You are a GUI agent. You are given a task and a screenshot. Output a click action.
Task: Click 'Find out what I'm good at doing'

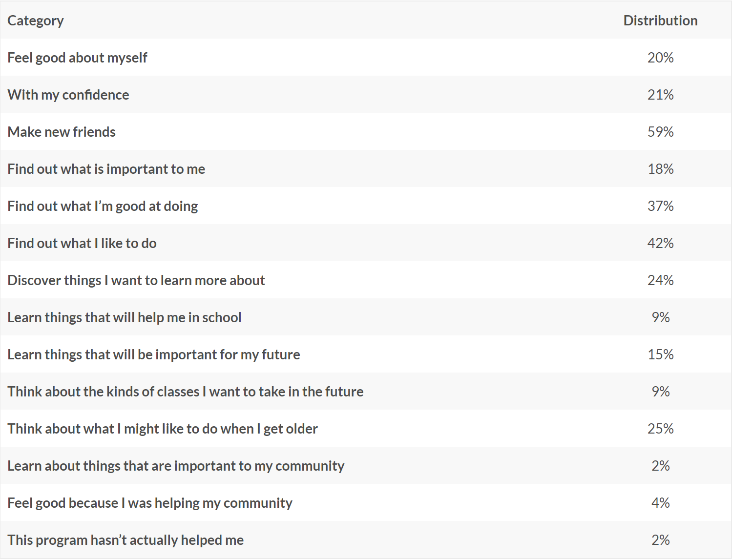click(103, 206)
